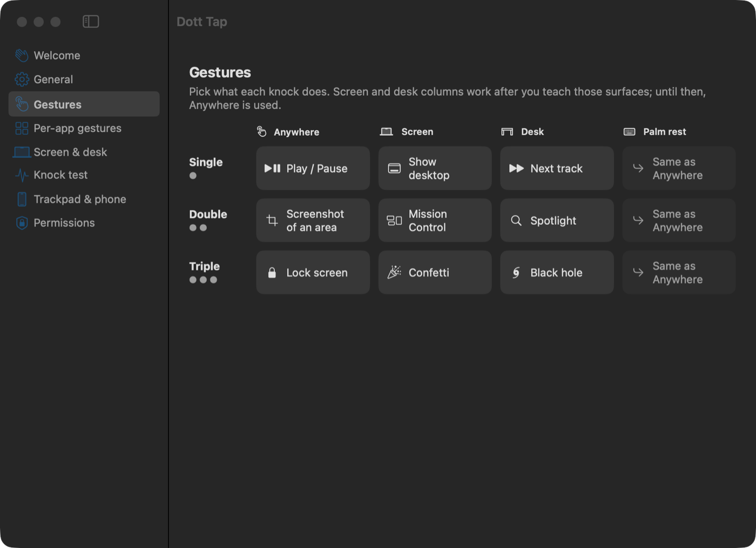Image resolution: width=756 pixels, height=548 pixels.
Task: Set double knock Palm rest action
Action: pos(679,220)
